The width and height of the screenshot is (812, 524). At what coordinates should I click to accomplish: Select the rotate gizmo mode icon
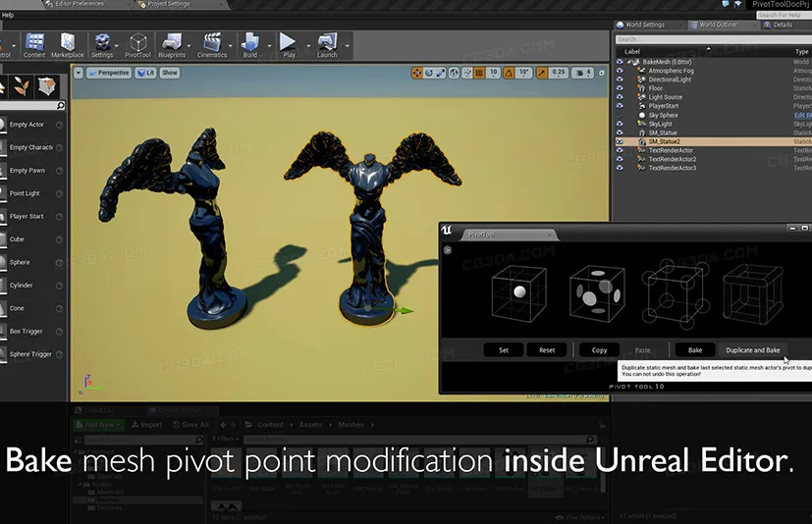click(429, 73)
